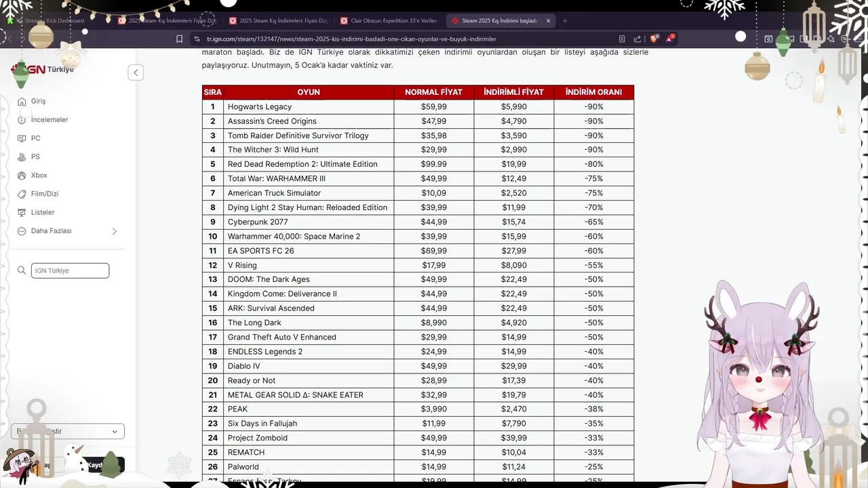This screenshot has height=488, width=868.
Task: Click the bookmark icon in address bar
Action: tap(179, 39)
